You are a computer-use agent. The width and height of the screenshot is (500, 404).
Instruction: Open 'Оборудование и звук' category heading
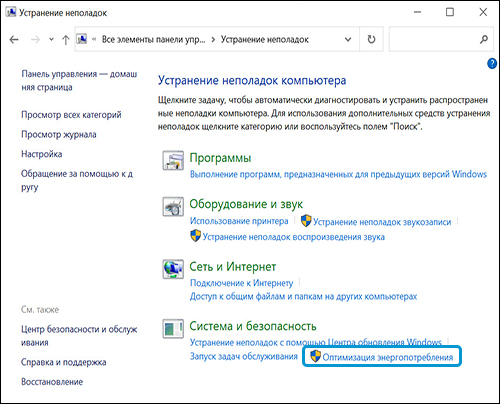tap(246, 204)
